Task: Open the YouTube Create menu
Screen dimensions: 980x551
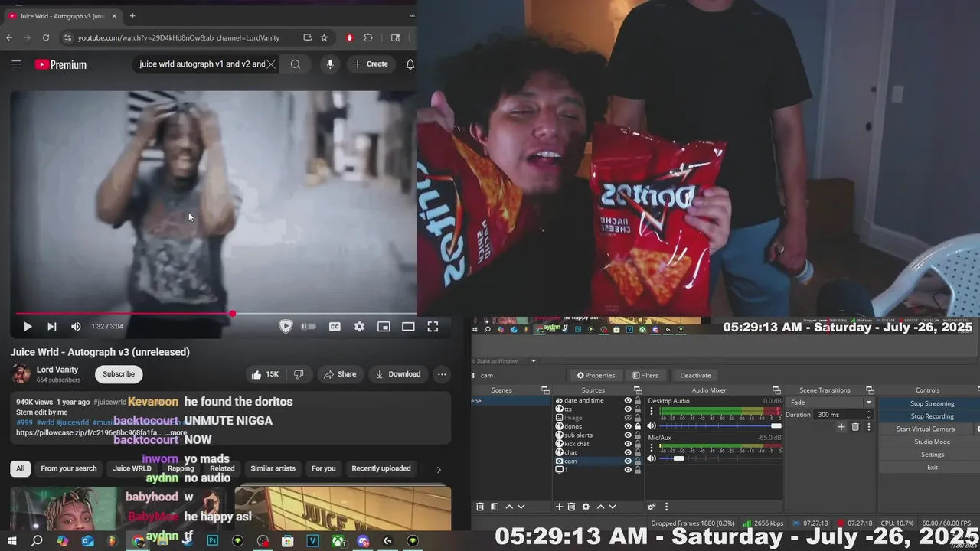Action: tap(371, 64)
